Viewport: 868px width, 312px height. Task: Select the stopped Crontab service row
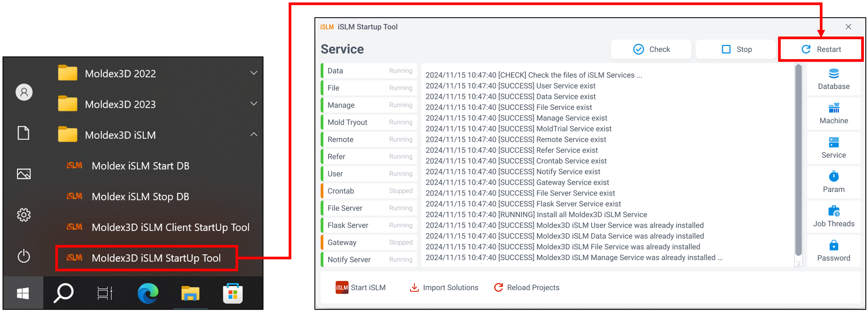369,191
